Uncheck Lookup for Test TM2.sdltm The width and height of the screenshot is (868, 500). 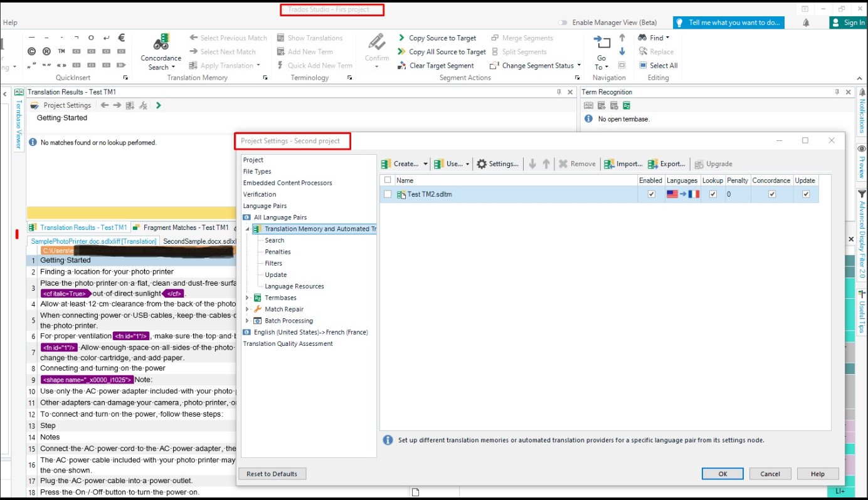pyautogui.click(x=712, y=194)
